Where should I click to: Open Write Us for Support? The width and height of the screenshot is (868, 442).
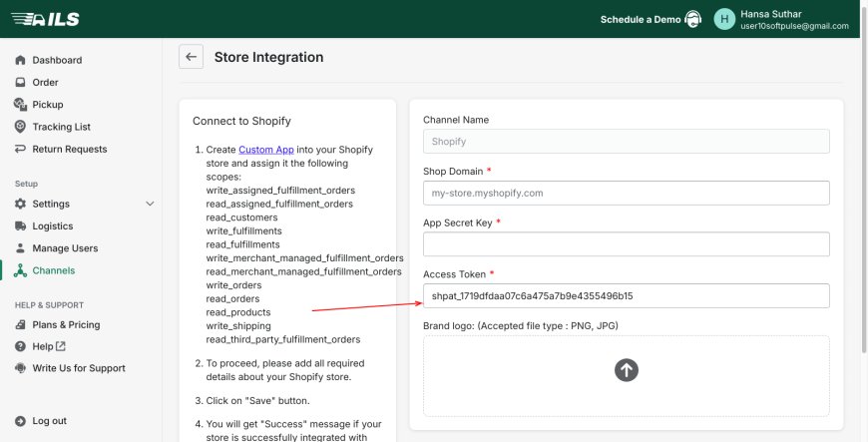tap(79, 368)
